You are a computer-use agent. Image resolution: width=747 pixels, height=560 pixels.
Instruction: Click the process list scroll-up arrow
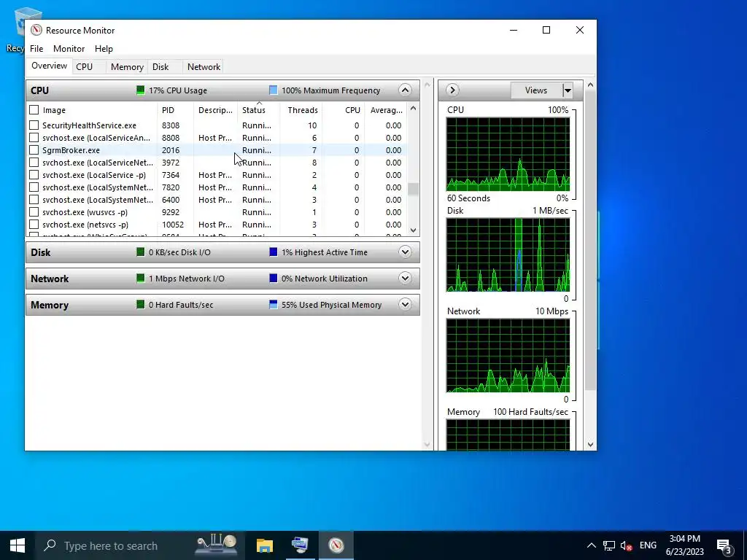pos(413,108)
